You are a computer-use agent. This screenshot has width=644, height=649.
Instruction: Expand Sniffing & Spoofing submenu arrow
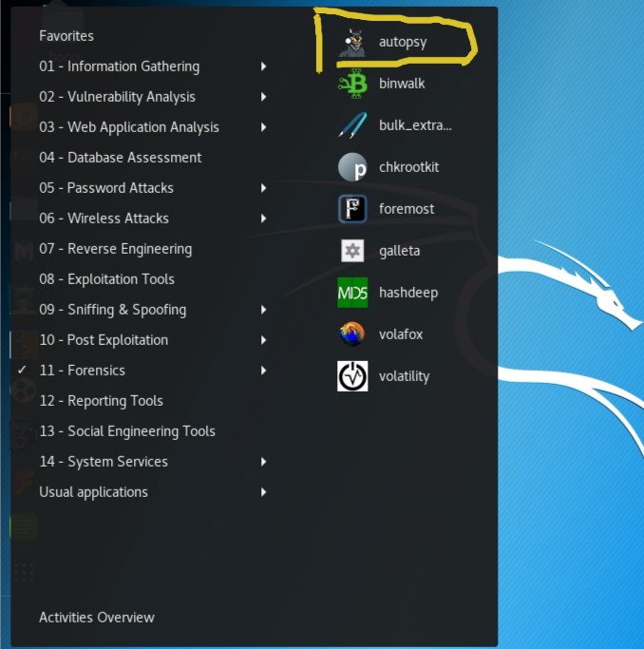[x=263, y=310]
